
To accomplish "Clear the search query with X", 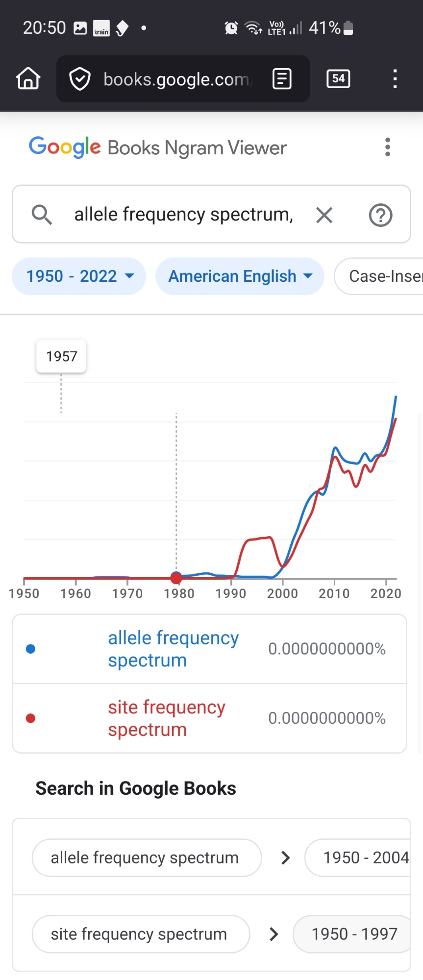I will click(324, 215).
